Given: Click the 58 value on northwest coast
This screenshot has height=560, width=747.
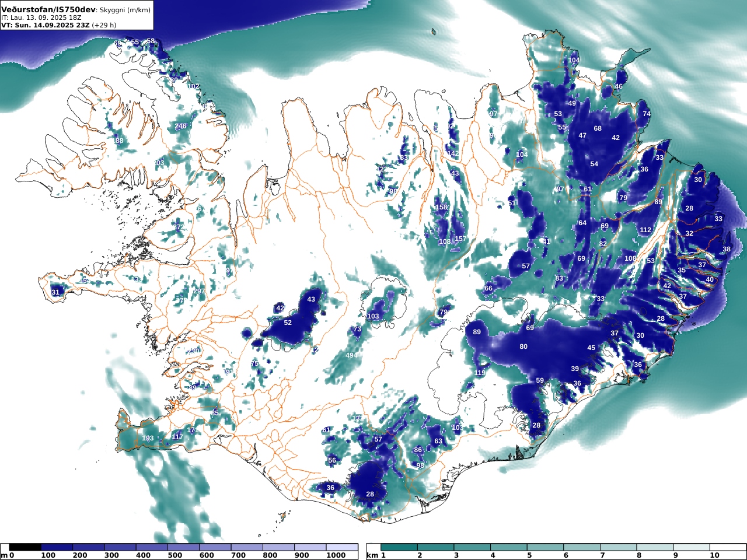Looking at the screenshot, I should click(x=151, y=41).
